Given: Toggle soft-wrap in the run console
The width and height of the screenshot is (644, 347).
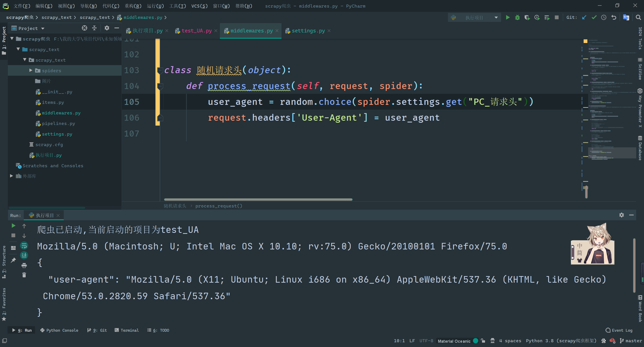Looking at the screenshot, I should pyautogui.click(x=24, y=246).
